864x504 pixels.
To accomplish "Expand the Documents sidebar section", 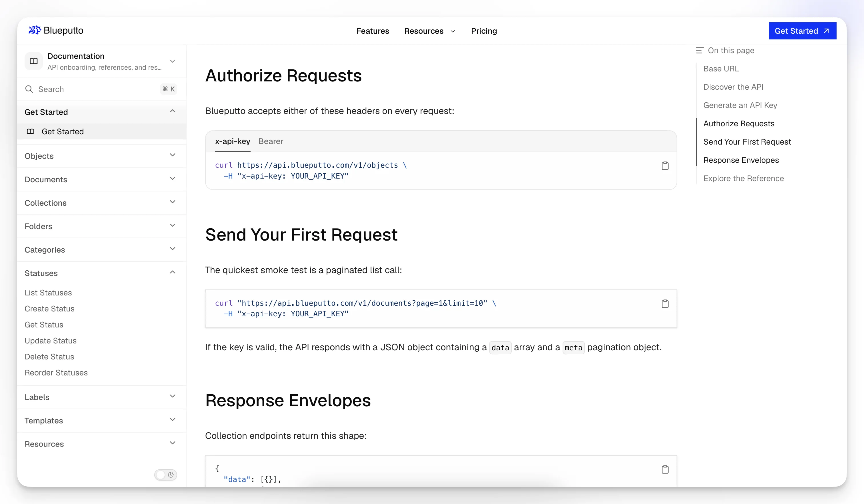I will coord(101,179).
